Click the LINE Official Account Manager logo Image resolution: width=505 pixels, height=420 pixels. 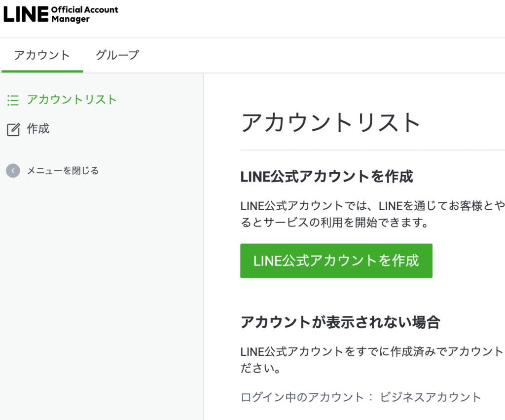[x=61, y=14]
